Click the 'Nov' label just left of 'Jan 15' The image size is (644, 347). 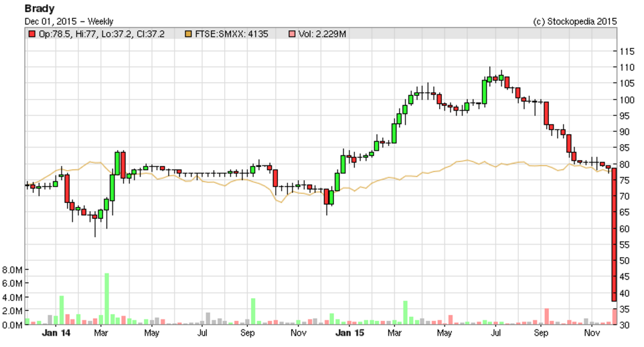coord(298,333)
